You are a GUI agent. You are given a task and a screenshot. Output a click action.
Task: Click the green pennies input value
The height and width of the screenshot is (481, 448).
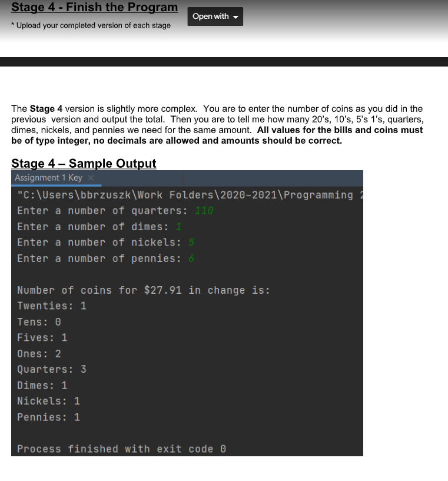pos(190,258)
